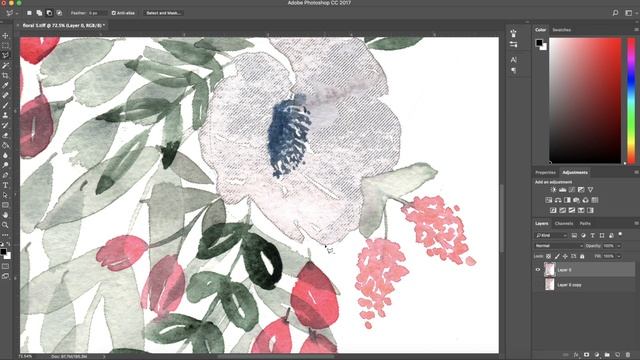Open the Brush settings collapsed panel icon
This screenshot has height=360, width=640.
click(x=513, y=44)
